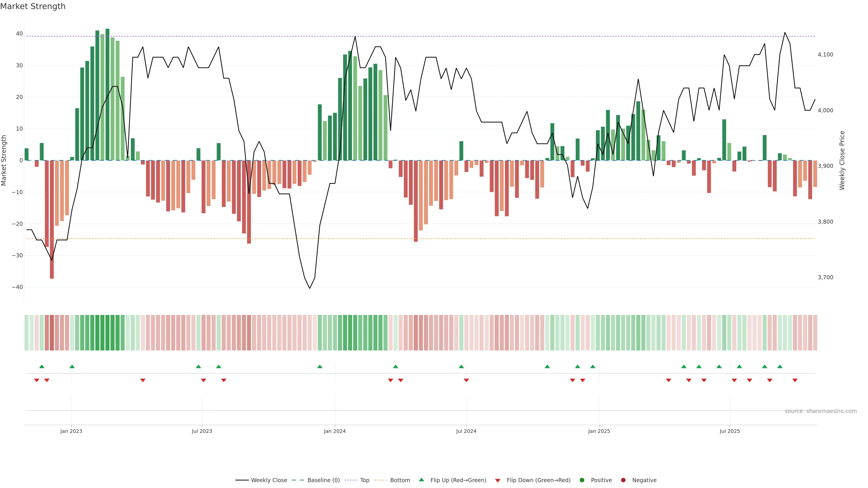The image size is (868, 488).
Task: Click the leftmost green flip-up triangle marker
Action: (42, 366)
